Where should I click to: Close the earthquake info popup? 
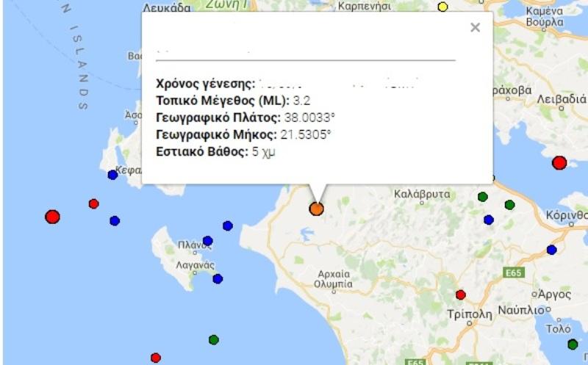click(x=475, y=28)
